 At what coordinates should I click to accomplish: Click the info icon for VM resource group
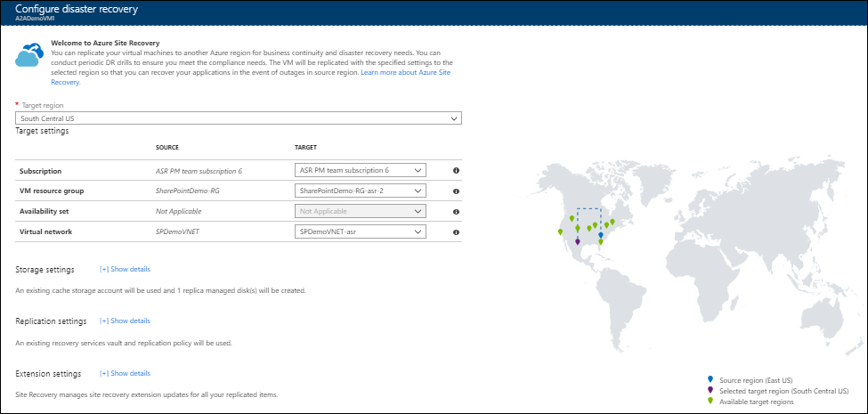click(456, 191)
